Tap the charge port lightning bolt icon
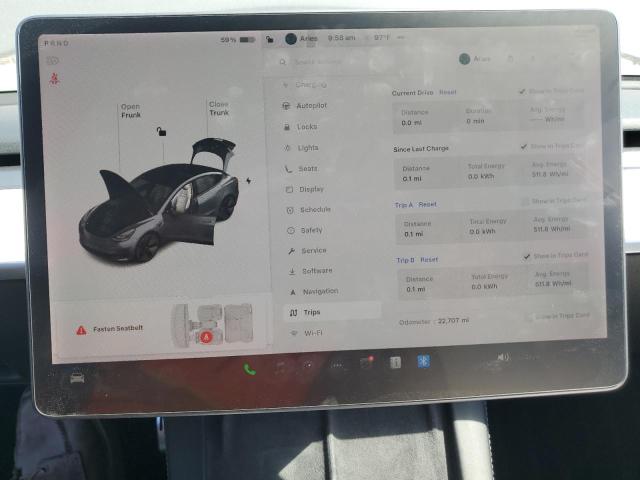The image size is (640, 480). coord(249,180)
